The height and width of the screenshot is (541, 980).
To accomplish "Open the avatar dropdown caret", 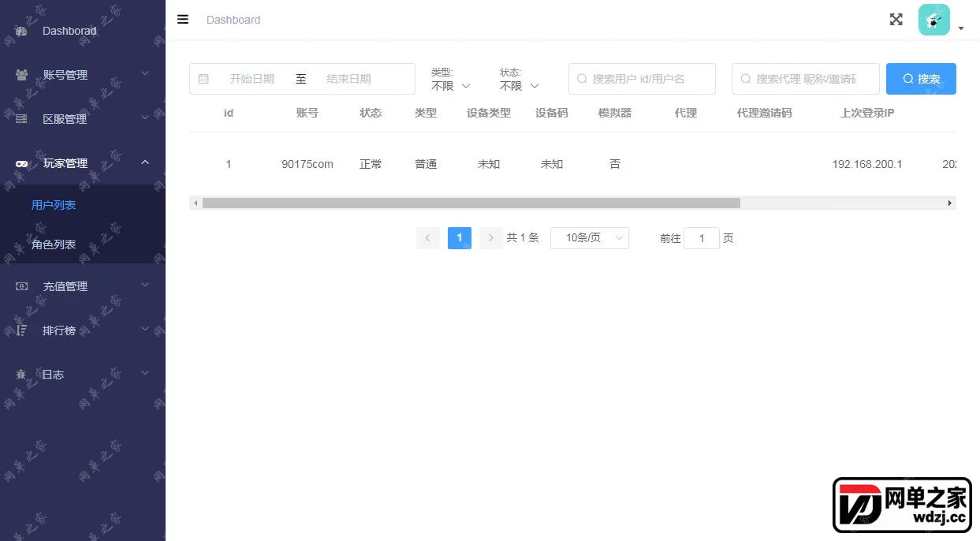I will coord(961,28).
